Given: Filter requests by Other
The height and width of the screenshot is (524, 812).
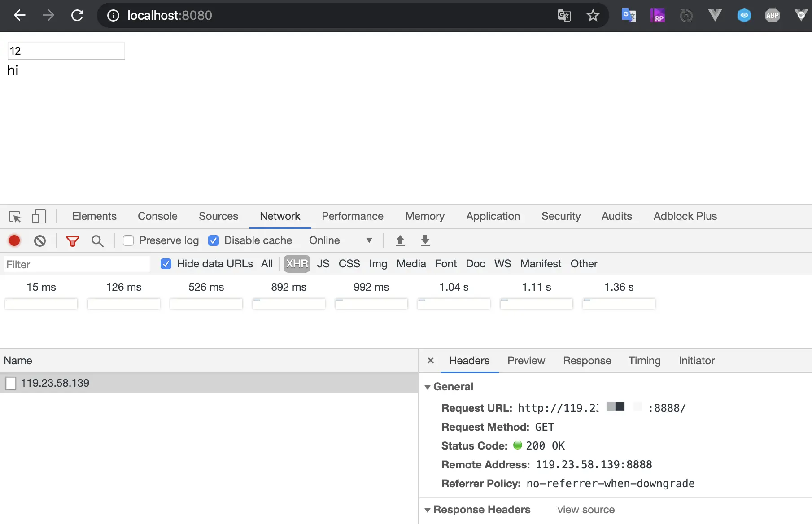Looking at the screenshot, I should tap(584, 264).
